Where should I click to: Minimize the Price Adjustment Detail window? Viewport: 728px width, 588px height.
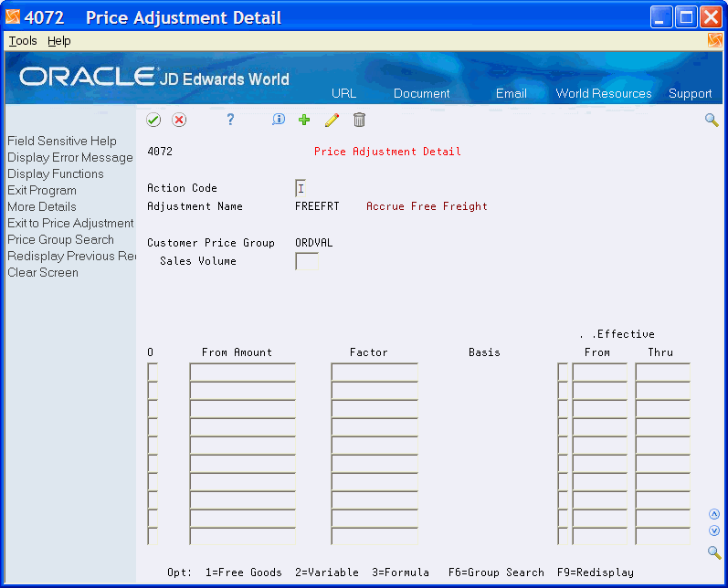coord(660,17)
